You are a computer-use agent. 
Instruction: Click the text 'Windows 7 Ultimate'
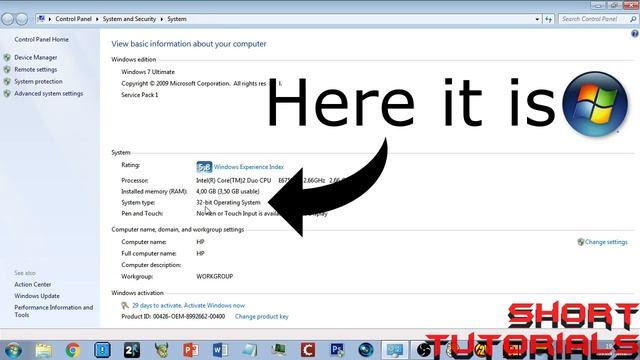148,72
